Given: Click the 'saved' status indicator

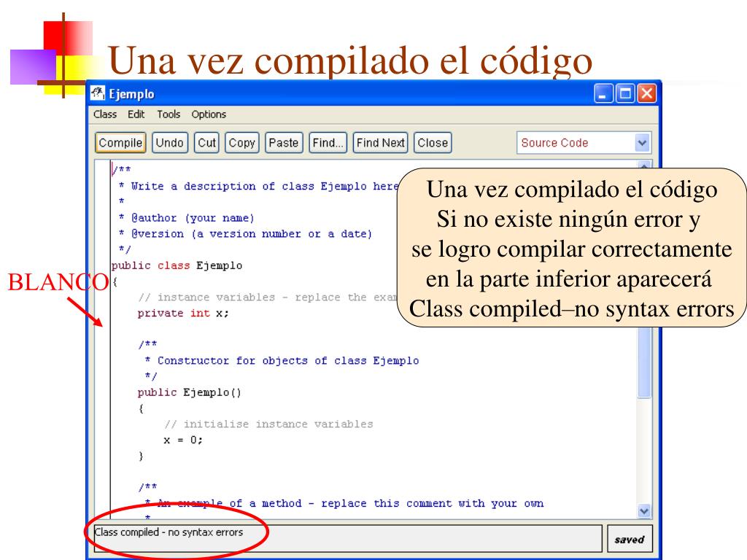Looking at the screenshot, I should point(629,540).
